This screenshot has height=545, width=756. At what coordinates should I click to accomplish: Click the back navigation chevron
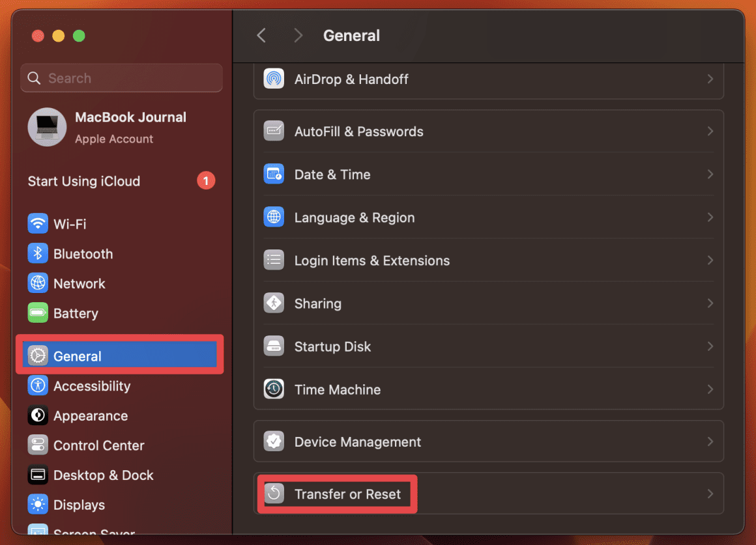261,35
